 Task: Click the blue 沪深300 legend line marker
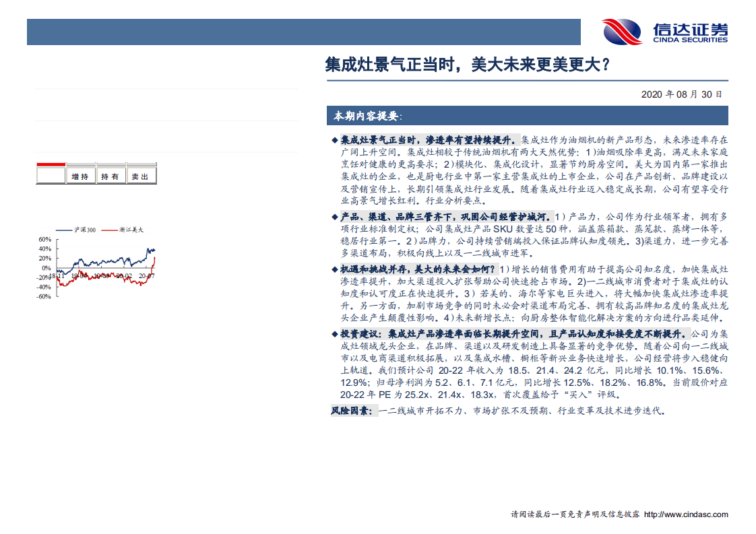(x=65, y=230)
